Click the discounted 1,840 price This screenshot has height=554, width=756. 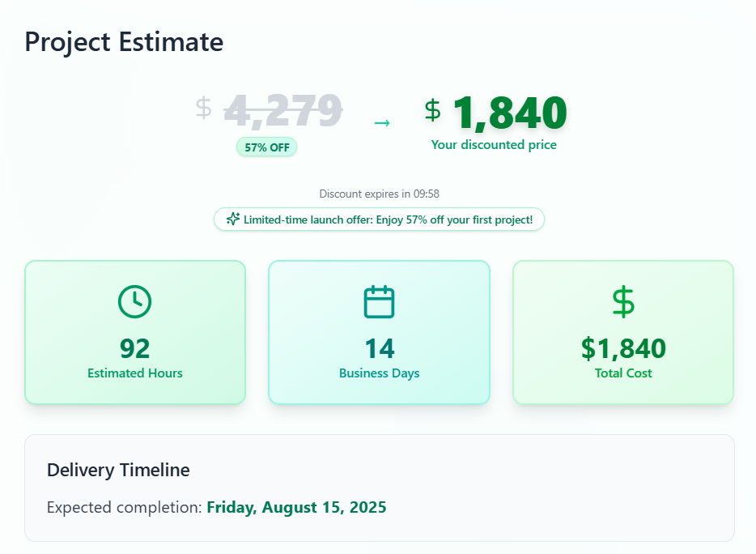[x=510, y=113]
